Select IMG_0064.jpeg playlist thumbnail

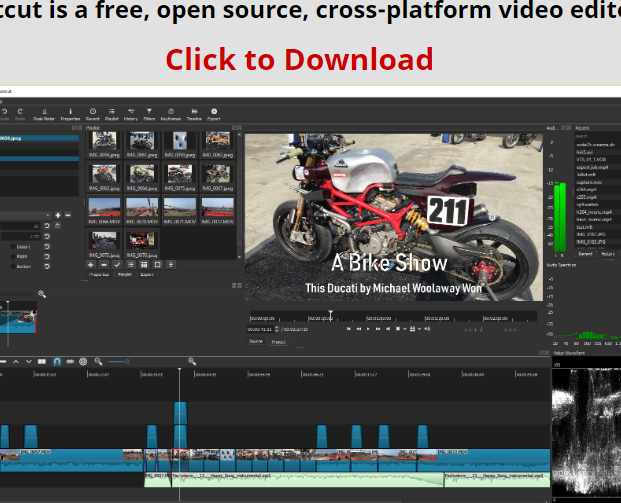click(x=142, y=176)
